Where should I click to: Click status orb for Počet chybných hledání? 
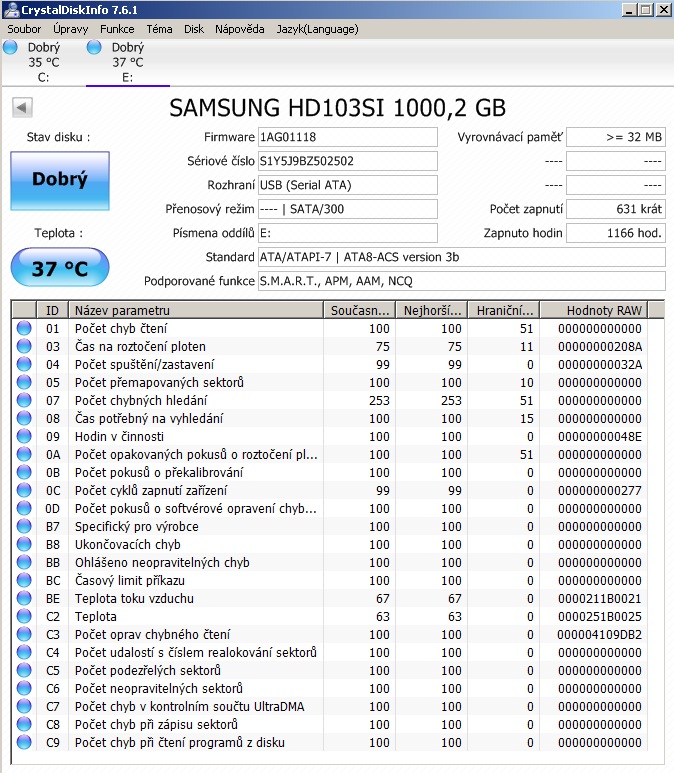24,400
